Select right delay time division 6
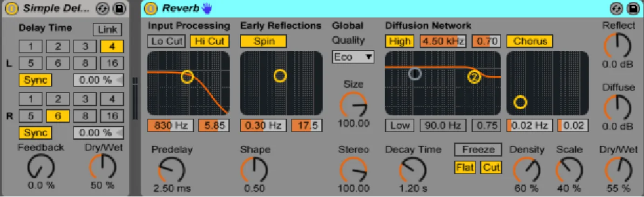Image resolution: width=644 pixels, height=197 pixels. (x=58, y=116)
